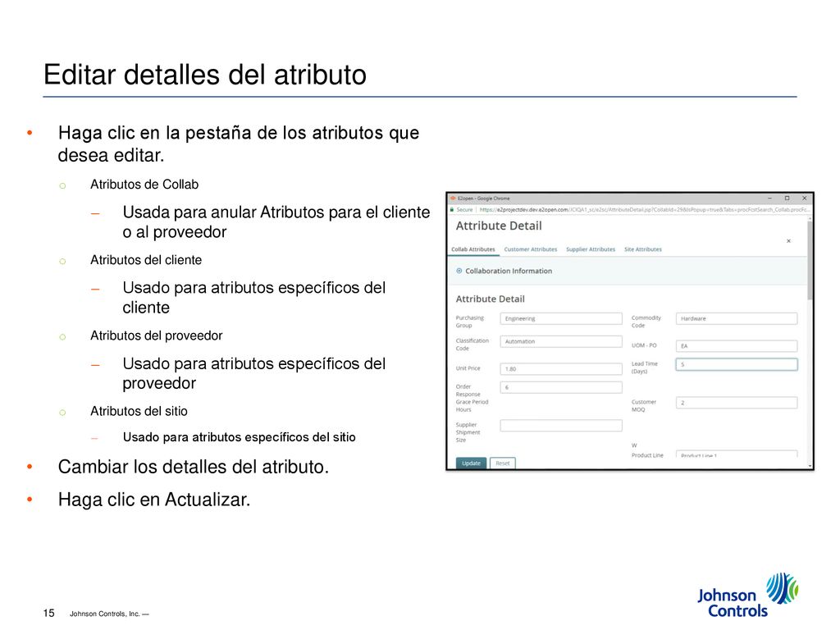Click the slide number 15

click(48, 613)
